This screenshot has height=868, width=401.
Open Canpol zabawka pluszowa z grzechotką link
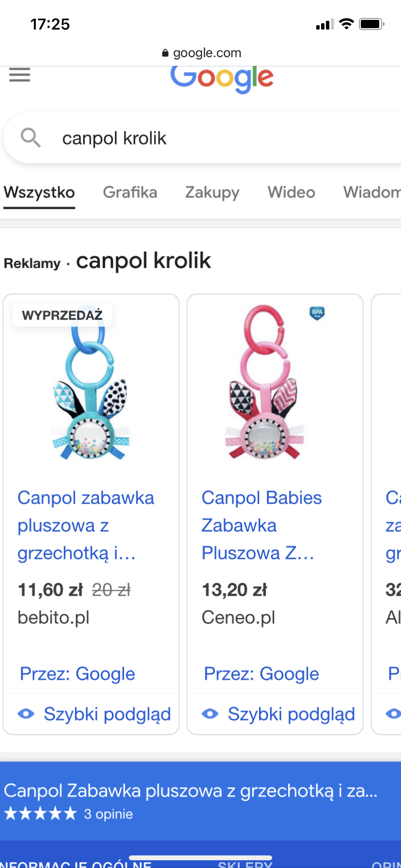86,526
